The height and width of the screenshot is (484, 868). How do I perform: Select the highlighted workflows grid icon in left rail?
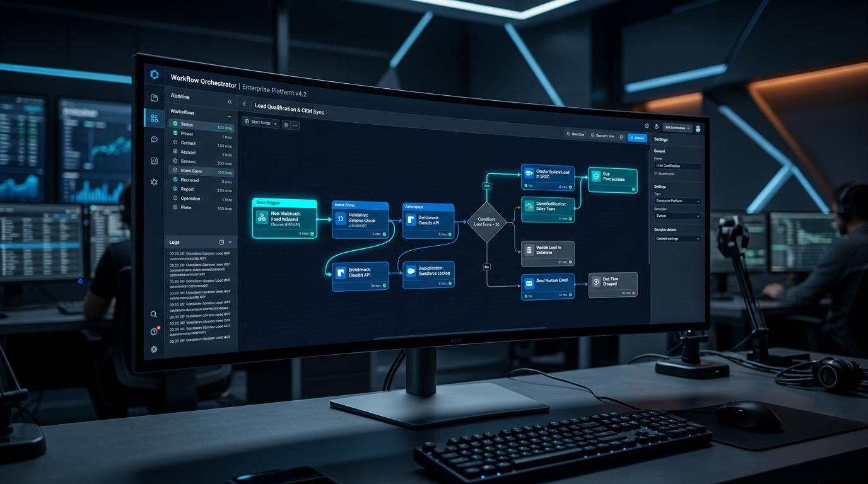[x=155, y=118]
